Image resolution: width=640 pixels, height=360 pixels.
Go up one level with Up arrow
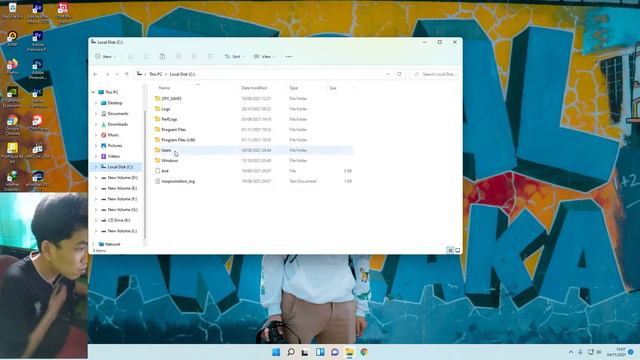pos(127,74)
